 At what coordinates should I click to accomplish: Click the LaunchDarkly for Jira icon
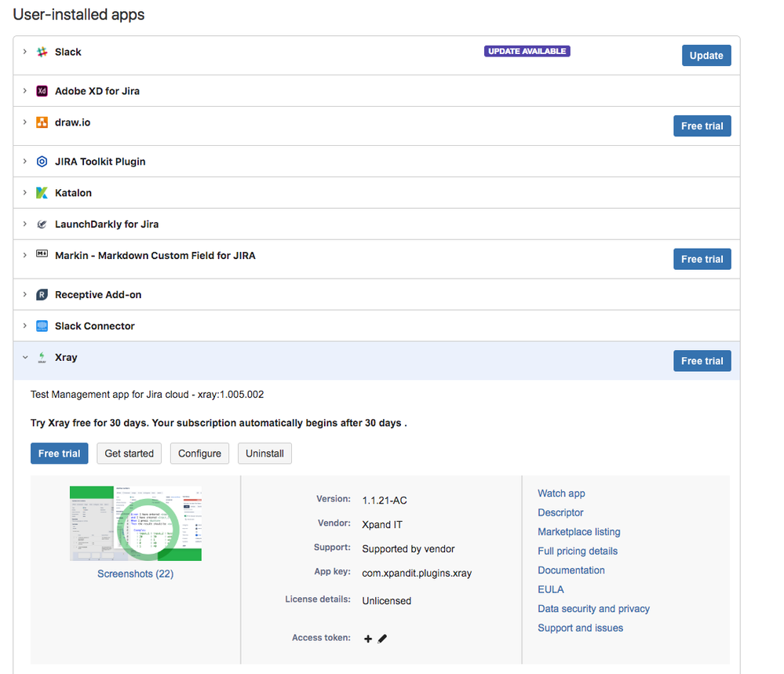(x=42, y=224)
